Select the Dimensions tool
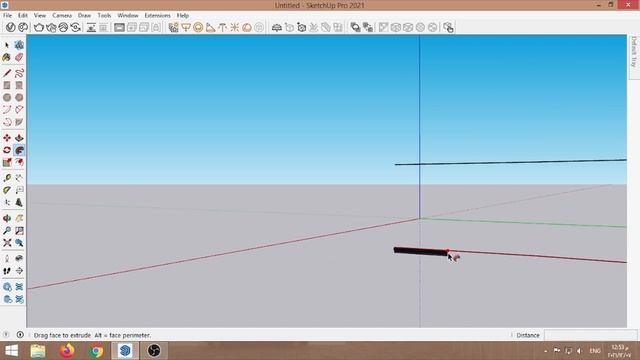640x360 pixels. (x=19, y=178)
